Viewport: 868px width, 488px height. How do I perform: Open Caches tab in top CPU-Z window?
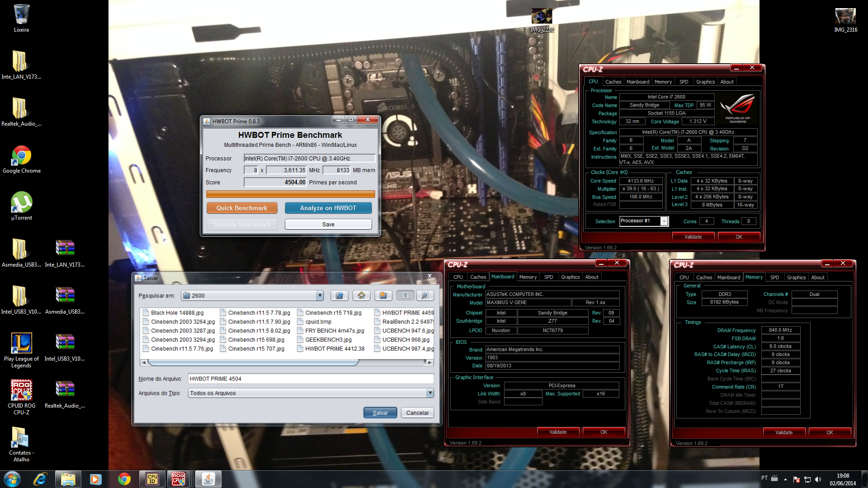(x=613, y=82)
